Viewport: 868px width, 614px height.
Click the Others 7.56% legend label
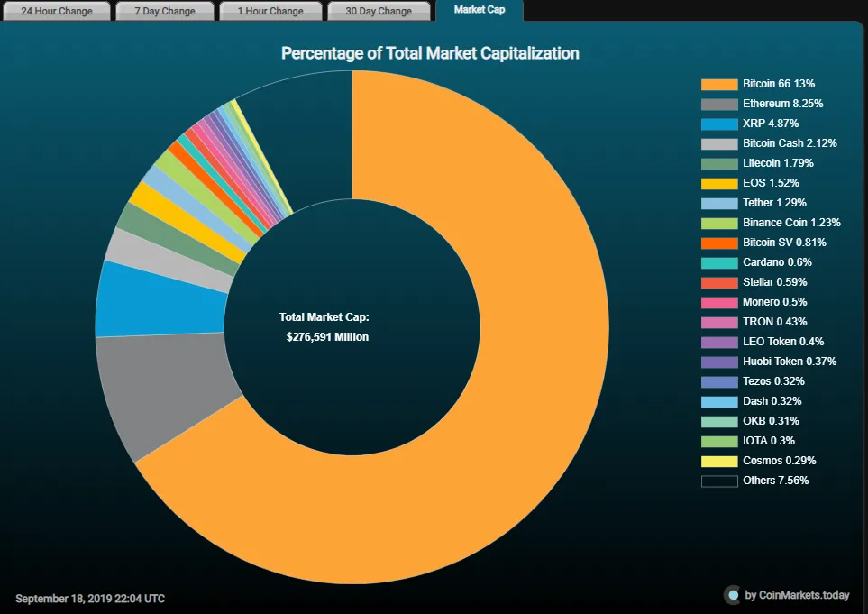click(x=775, y=481)
